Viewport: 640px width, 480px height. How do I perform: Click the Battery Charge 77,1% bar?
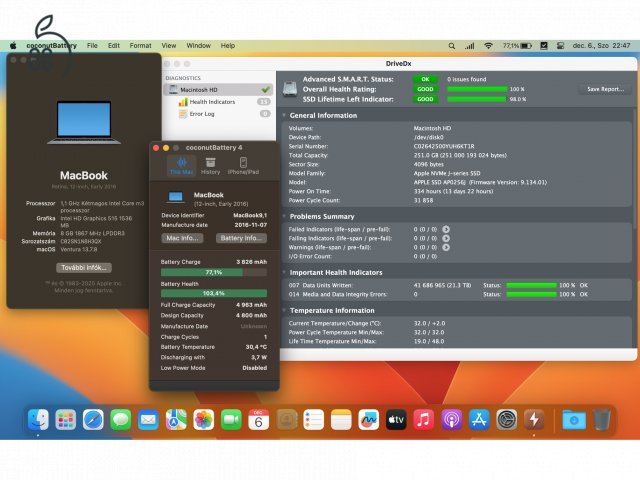[x=214, y=272]
